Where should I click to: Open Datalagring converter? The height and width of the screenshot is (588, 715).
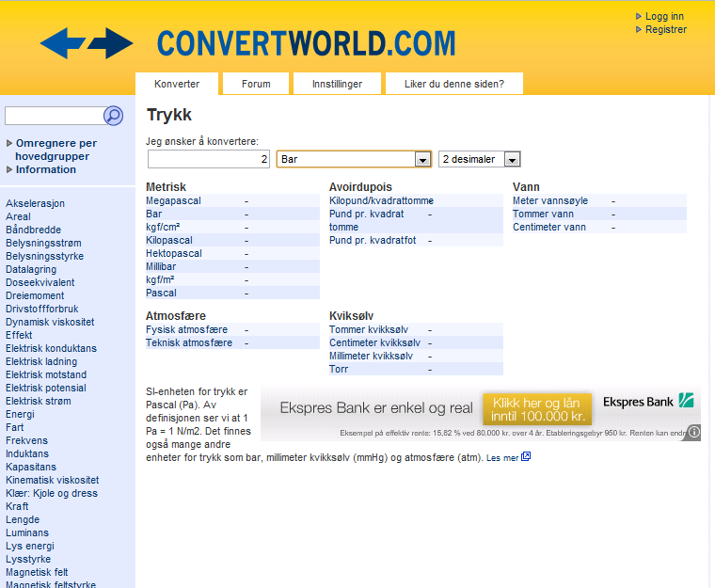click(31, 270)
